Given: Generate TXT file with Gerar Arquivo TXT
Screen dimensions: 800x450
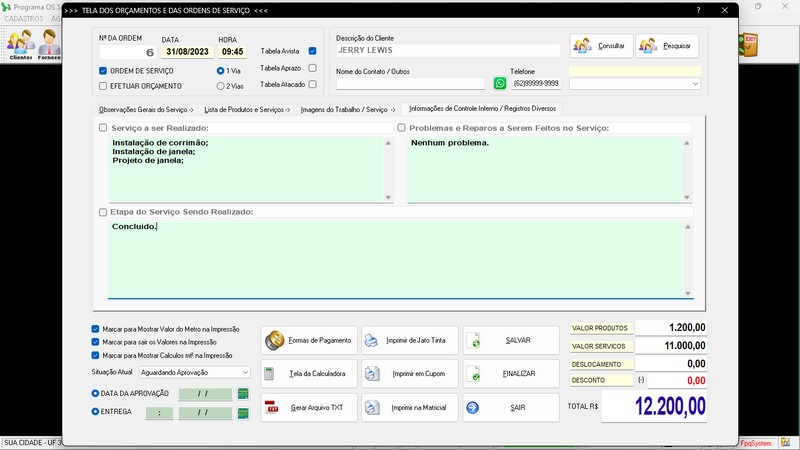Looking at the screenshot, I should [x=308, y=408].
